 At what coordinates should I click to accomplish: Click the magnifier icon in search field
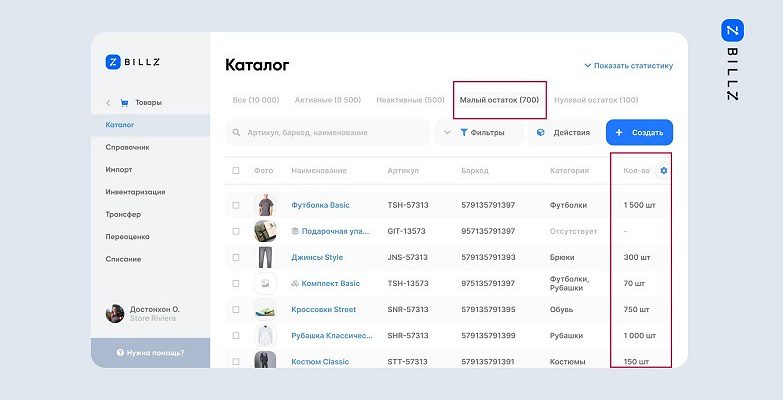click(x=237, y=132)
